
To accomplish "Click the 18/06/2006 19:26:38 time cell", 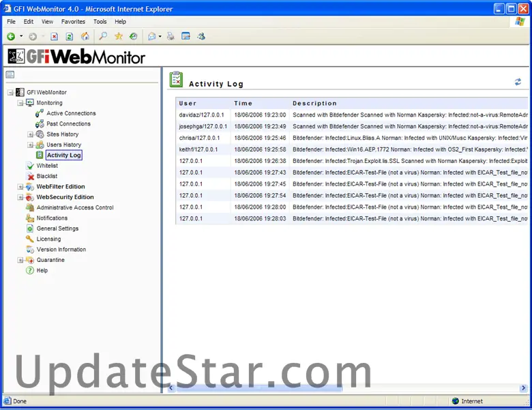I will coord(260,161).
